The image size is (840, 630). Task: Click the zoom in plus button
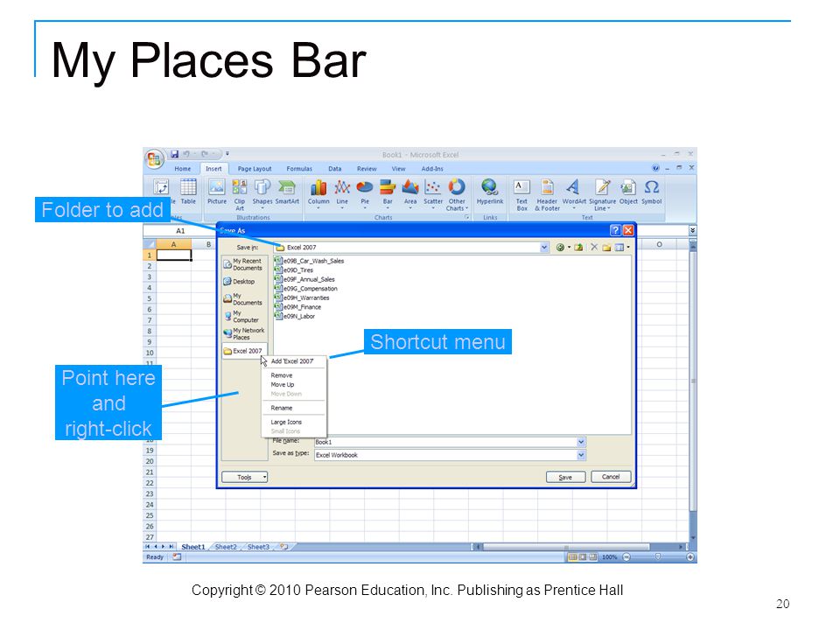click(x=690, y=557)
